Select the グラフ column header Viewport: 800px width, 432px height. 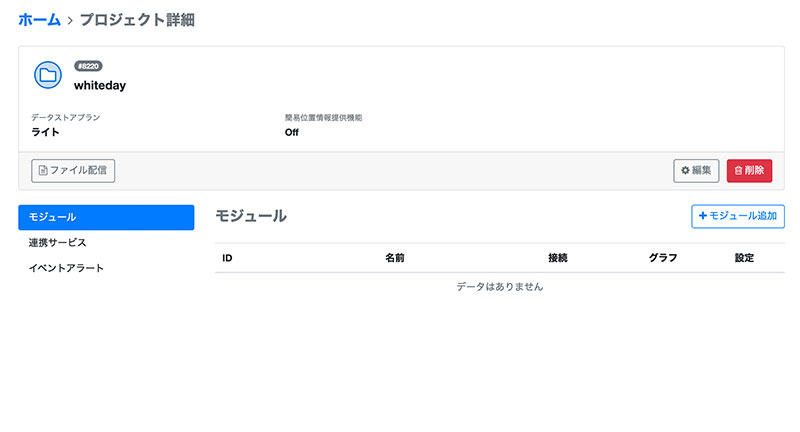click(662, 258)
